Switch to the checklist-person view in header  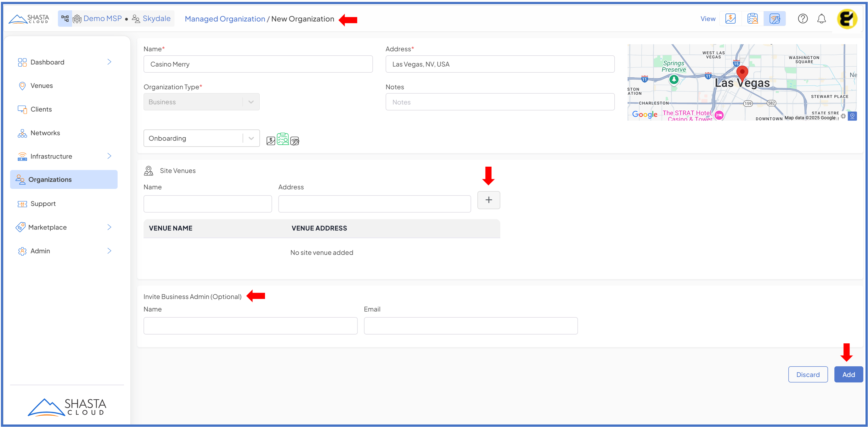[752, 19]
